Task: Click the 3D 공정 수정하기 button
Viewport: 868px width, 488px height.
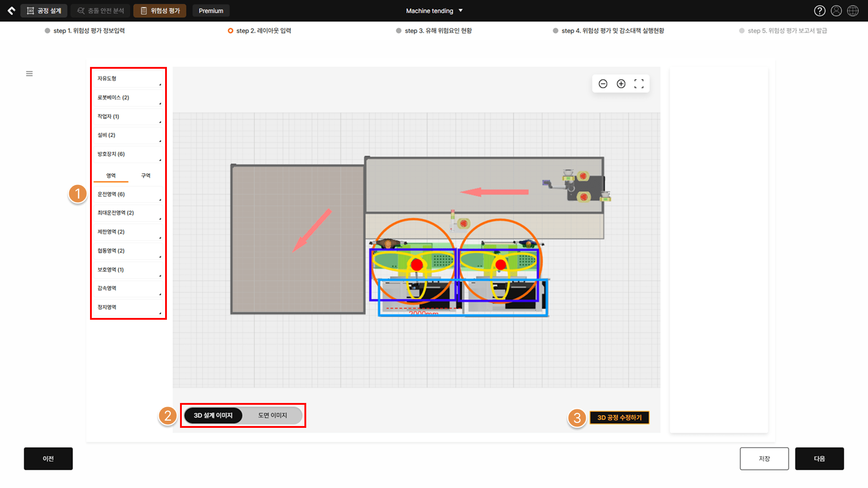Action: point(619,417)
